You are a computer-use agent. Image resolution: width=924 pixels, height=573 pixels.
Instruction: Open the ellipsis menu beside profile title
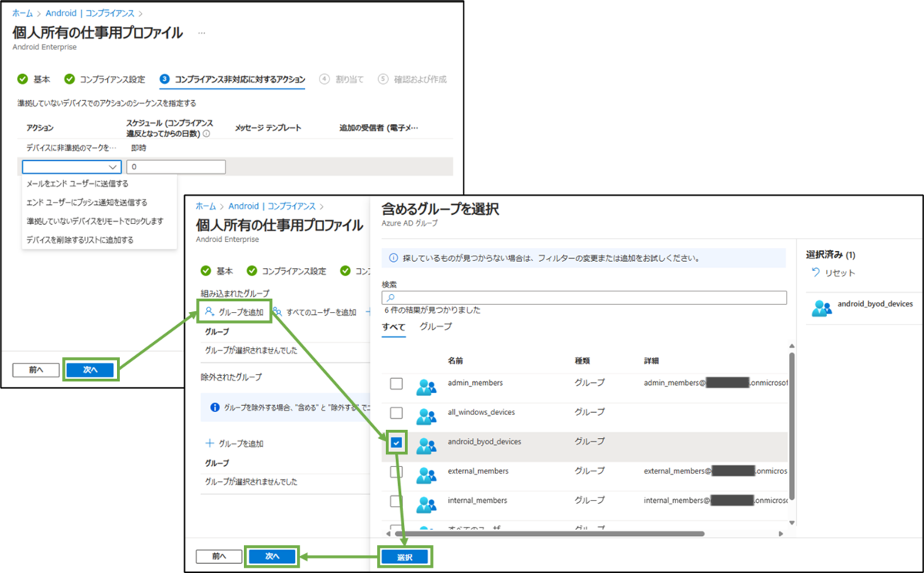[202, 33]
